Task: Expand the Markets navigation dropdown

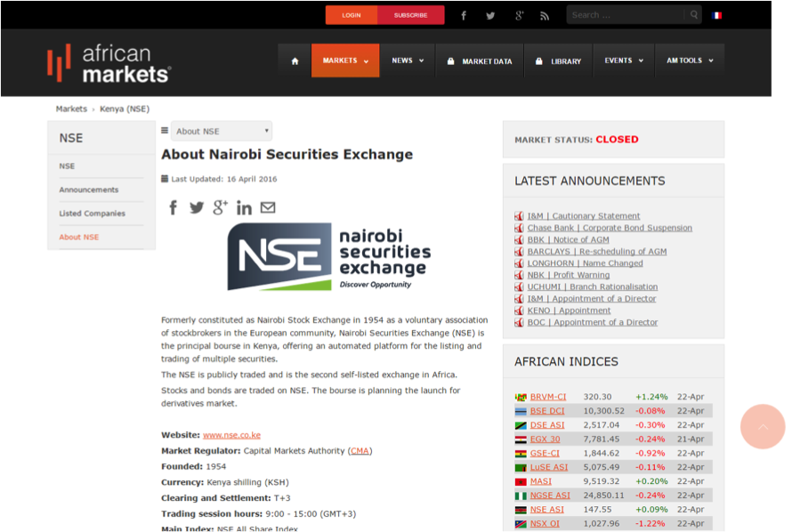Action: (x=345, y=60)
